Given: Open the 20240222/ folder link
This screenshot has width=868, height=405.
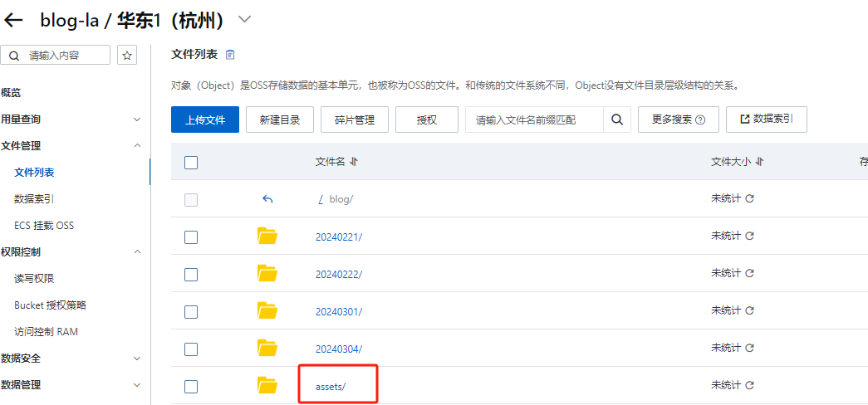Looking at the screenshot, I should (x=339, y=275).
